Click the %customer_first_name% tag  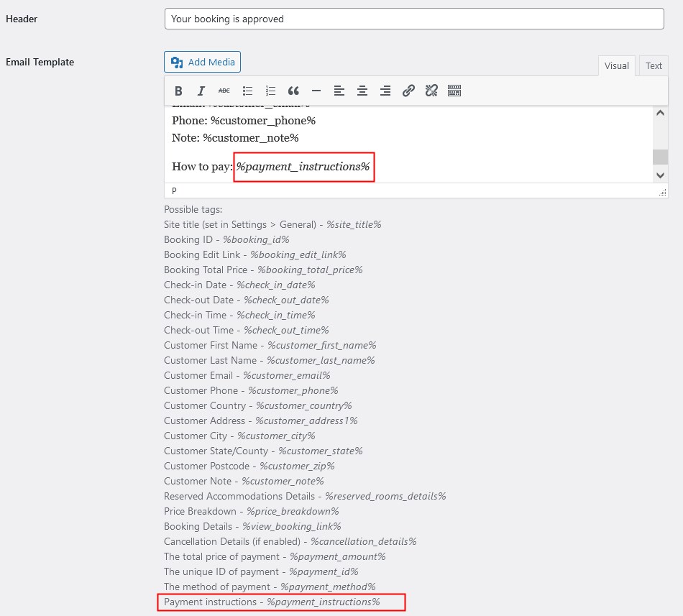322,345
